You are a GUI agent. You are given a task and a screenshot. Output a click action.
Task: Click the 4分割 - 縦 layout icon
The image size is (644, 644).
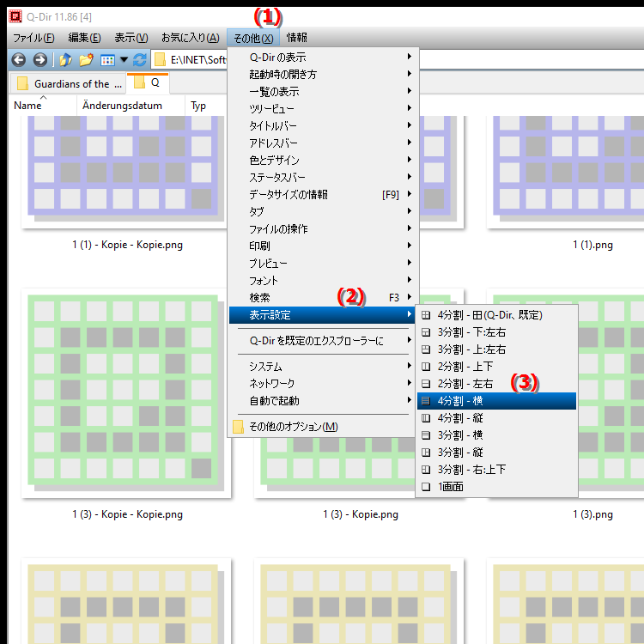[x=426, y=418]
